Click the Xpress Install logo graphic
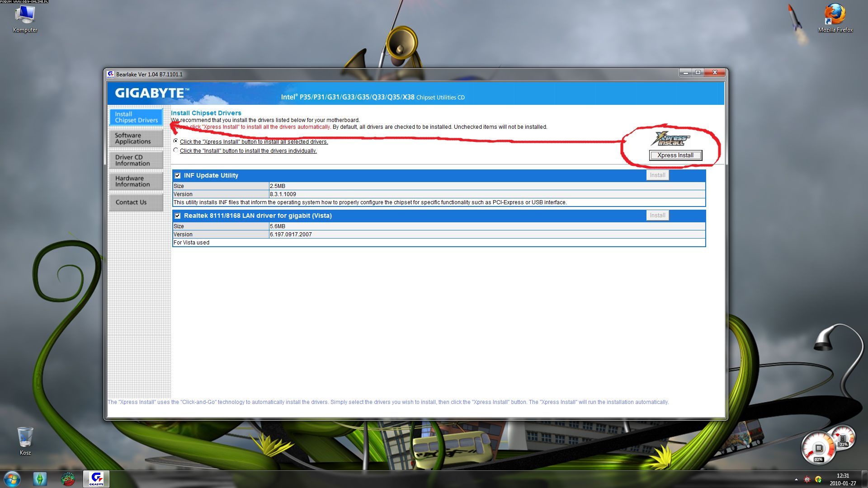868x488 pixels. [670, 139]
